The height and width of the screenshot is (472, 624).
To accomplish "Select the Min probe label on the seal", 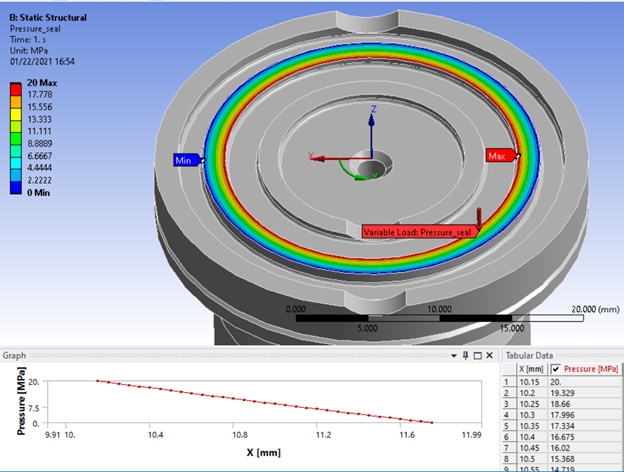I will click(x=186, y=160).
